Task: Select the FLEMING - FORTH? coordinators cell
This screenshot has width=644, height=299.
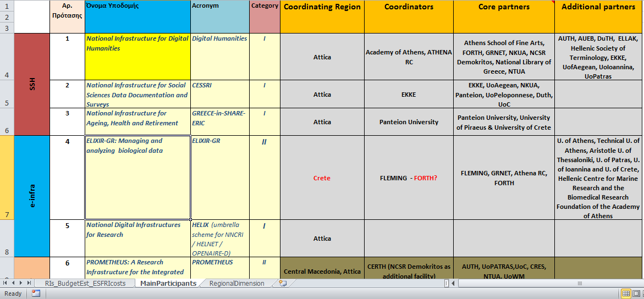Action: pyautogui.click(x=409, y=178)
